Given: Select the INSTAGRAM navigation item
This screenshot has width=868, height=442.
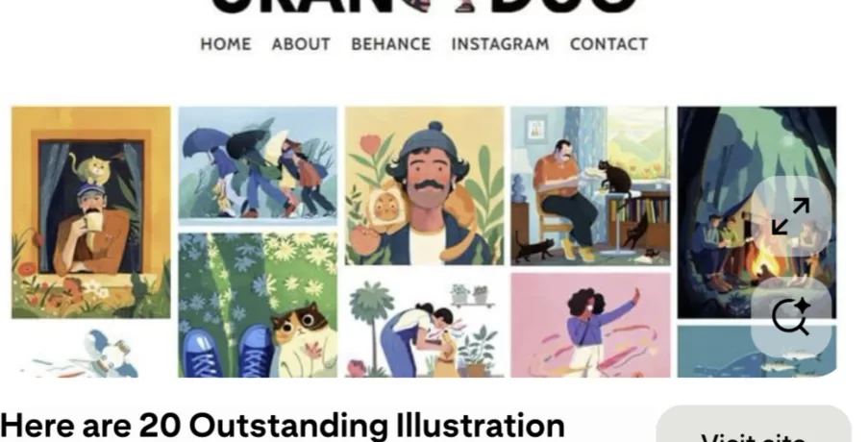Looking at the screenshot, I should click(501, 44).
